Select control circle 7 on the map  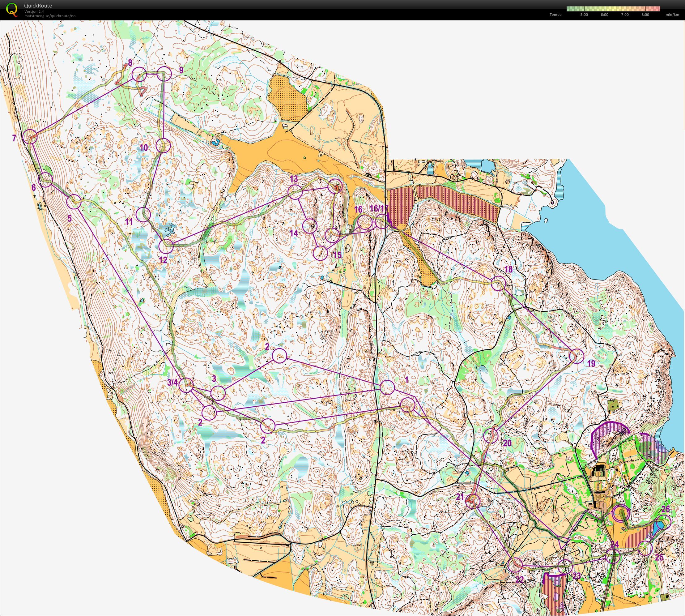(x=30, y=137)
